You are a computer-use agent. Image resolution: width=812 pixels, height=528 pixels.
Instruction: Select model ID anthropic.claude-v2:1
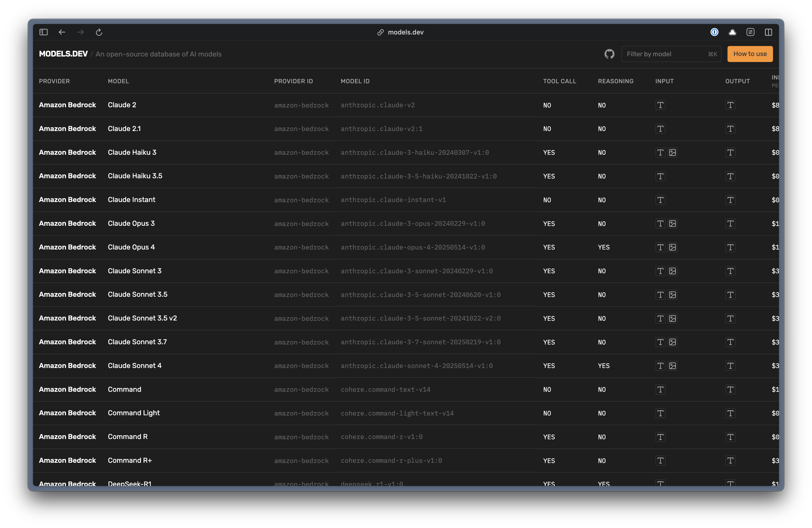coord(381,129)
